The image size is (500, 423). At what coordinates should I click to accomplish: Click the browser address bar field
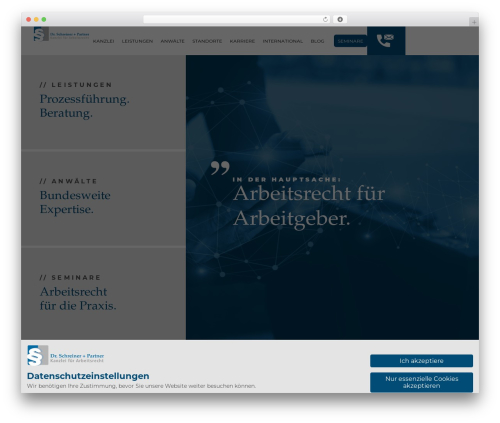pyautogui.click(x=237, y=19)
